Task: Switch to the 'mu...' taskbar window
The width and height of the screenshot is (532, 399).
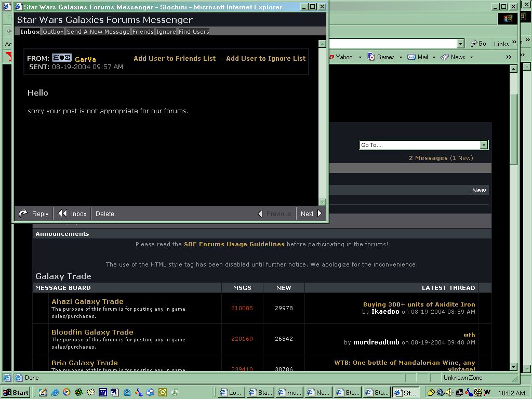Action: click(289, 393)
